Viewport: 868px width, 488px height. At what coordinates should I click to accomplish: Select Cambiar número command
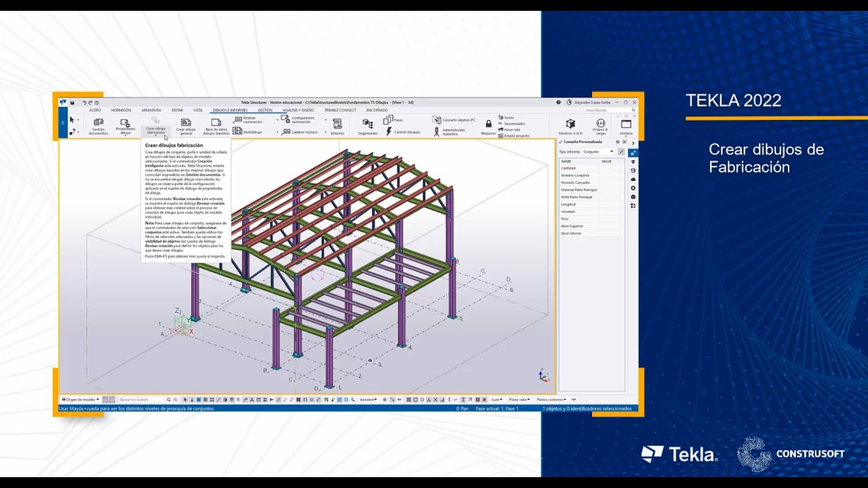299,132
